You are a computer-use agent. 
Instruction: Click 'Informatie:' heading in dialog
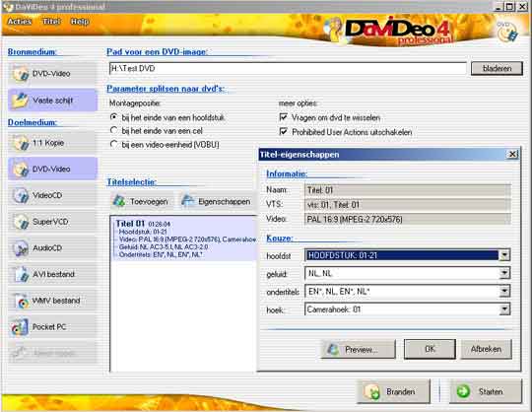(x=287, y=173)
